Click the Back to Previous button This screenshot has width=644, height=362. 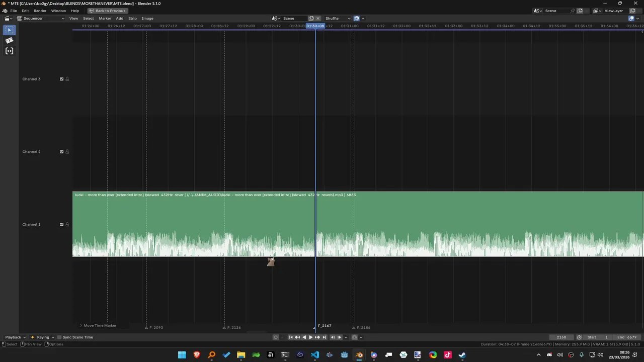point(107,11)
